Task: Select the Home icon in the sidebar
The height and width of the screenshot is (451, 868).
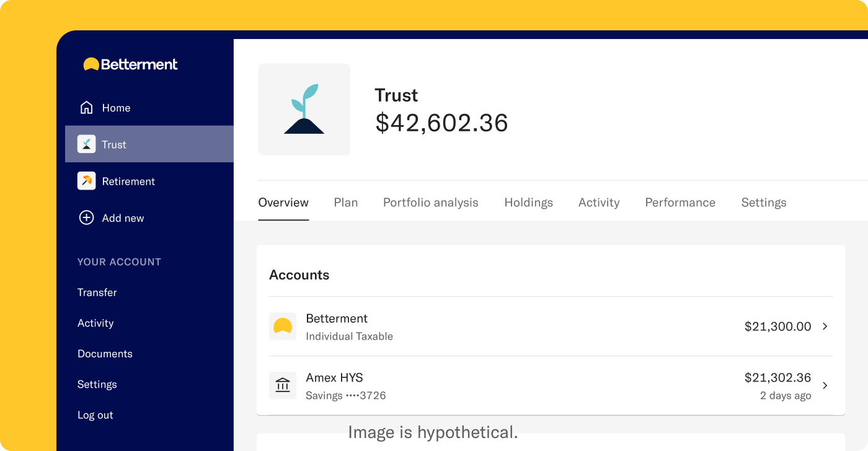Action: (x=86, y=107)
